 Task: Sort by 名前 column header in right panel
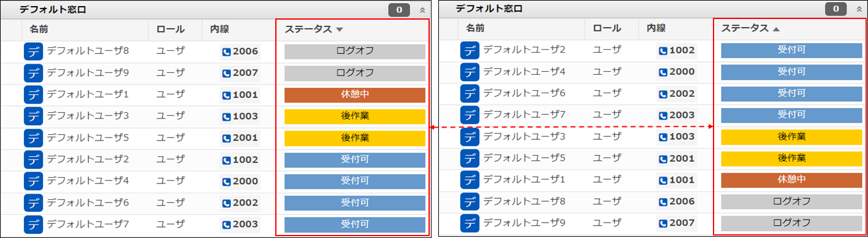(475, 28)
